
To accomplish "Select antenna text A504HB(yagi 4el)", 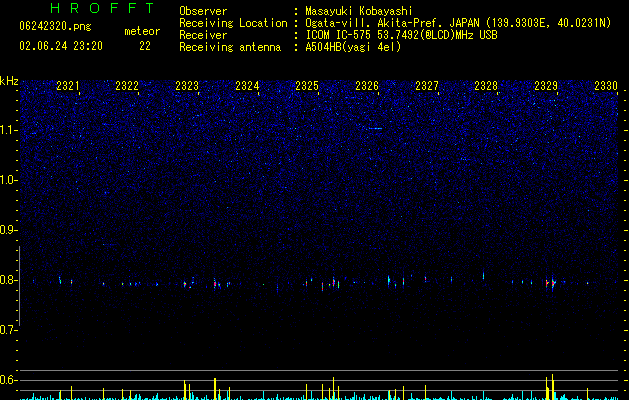I will [353, 47].
